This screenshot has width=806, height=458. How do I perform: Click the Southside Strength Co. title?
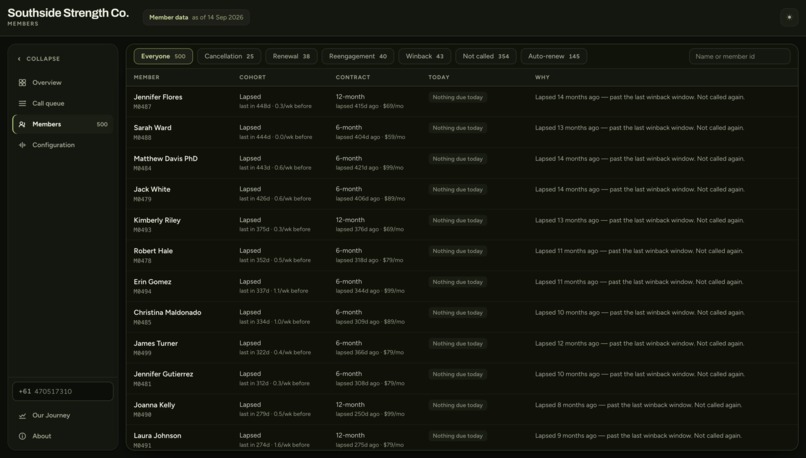68,13
